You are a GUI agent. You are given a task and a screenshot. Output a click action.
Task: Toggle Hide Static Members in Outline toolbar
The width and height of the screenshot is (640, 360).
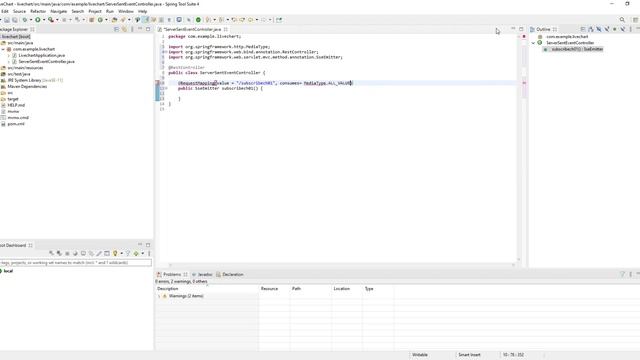[607, 29]
